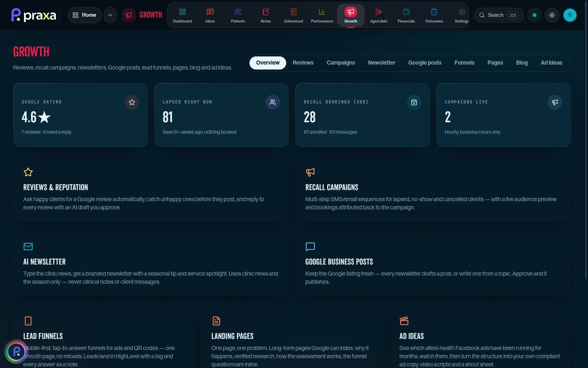Click the Growth megaphone nav icon
The width and height of the screenshot is (588, 368).
tap(351, 15)
